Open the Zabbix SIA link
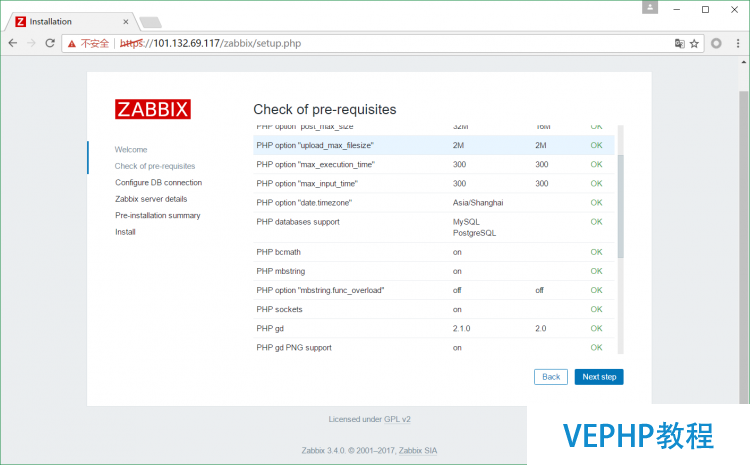 418,450
